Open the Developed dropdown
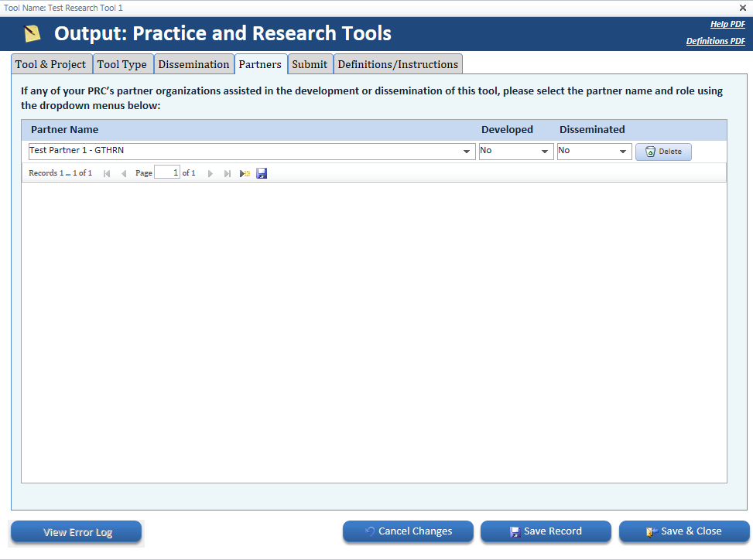 (x=545, y=151)
